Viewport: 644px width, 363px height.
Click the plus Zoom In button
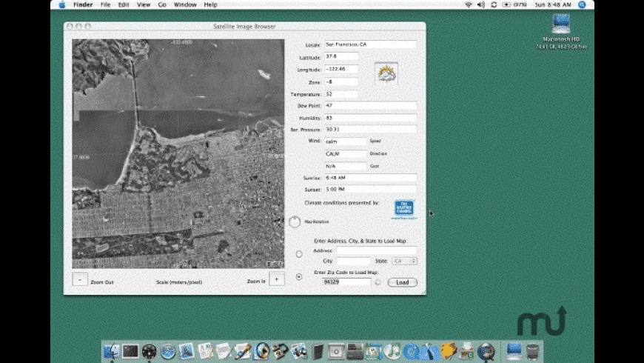(276, 279)
